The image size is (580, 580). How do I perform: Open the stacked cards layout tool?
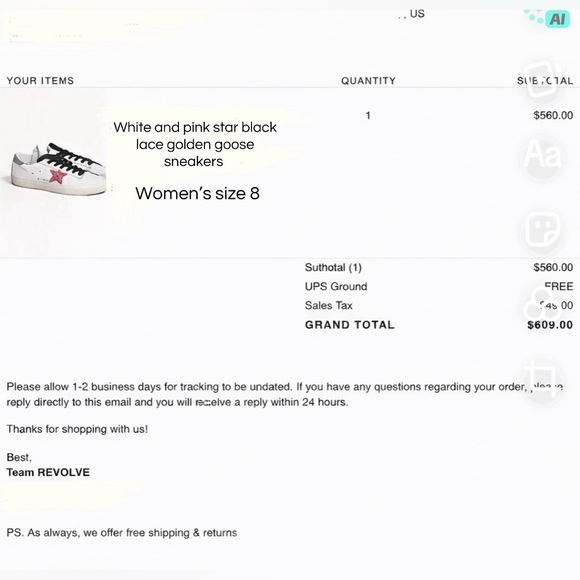tap(542, 79)
